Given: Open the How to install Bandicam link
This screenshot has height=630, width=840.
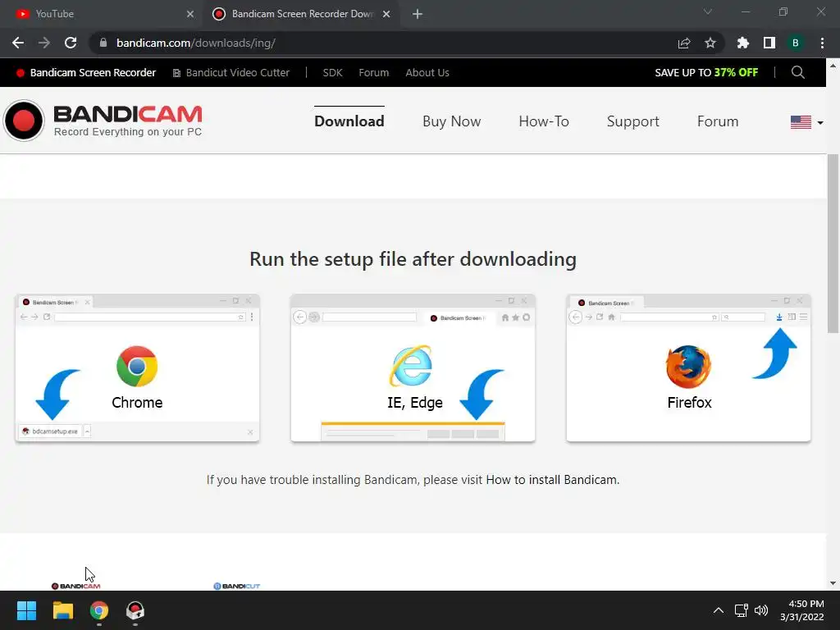Looking at the screenshot, I should [x=552, y=480].
